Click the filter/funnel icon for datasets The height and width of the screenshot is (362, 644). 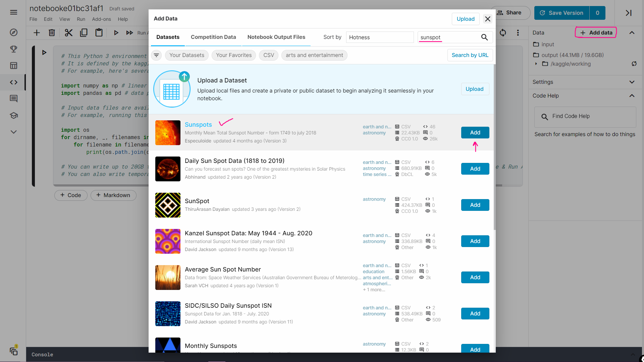157,55
